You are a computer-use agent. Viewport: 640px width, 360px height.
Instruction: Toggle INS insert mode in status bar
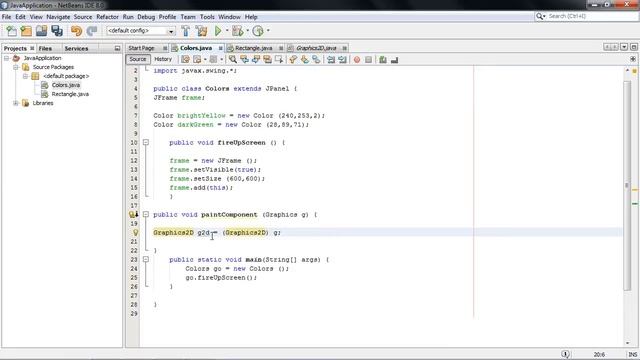(633, 354)
